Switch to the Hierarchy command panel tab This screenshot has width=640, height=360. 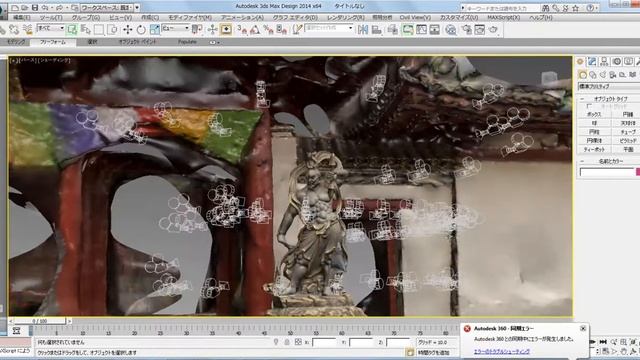(604, 62)
